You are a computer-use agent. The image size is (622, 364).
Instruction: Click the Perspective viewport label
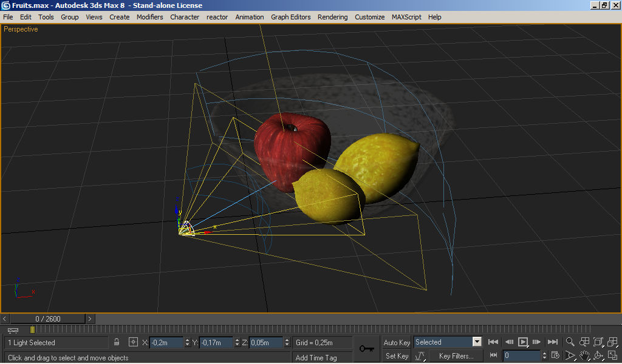point(21,29)
